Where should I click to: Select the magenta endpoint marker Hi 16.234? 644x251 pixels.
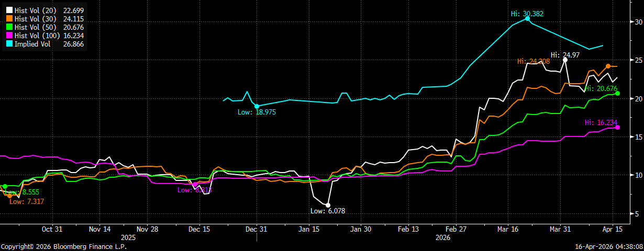(x=618, y=127)
